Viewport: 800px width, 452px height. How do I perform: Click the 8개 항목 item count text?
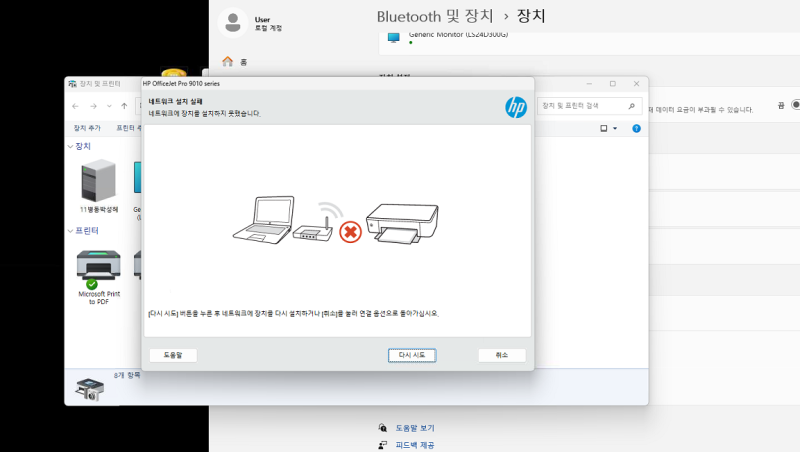[x=127, y=375]
